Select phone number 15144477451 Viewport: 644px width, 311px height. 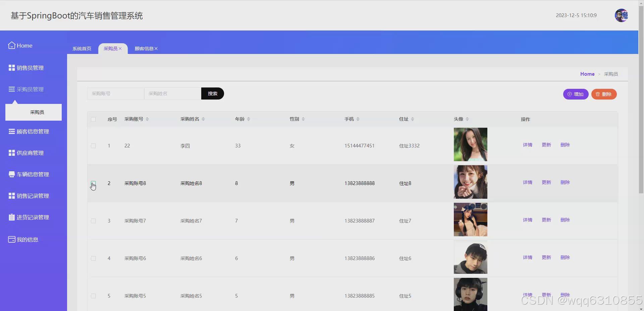tap(359, 146)
